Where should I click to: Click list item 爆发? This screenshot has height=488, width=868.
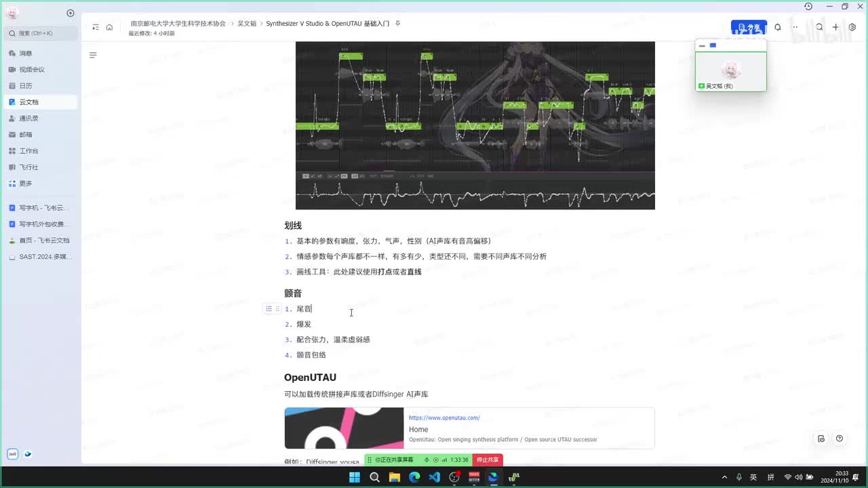304,324
